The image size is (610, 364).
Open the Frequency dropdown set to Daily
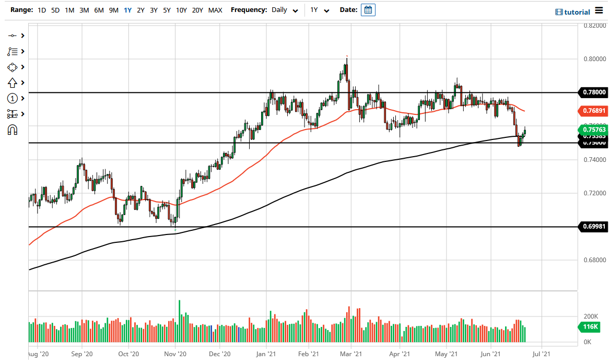[285, 10]
